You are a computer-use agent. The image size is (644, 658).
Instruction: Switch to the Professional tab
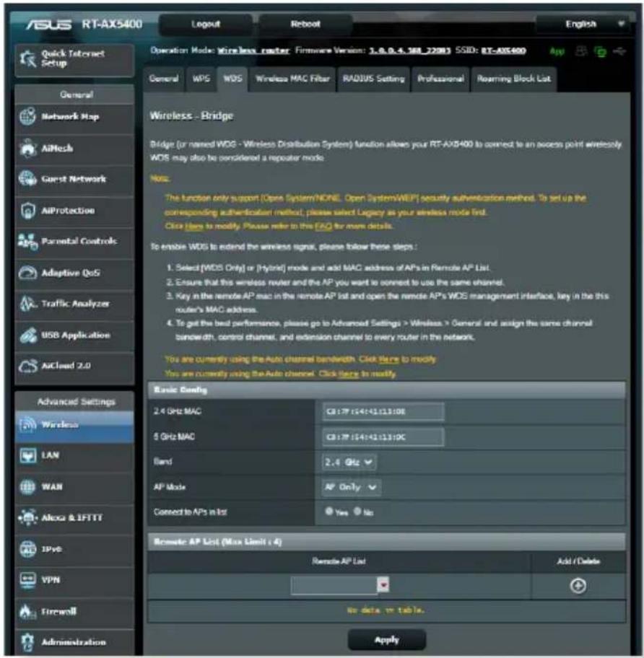(440, 79)
